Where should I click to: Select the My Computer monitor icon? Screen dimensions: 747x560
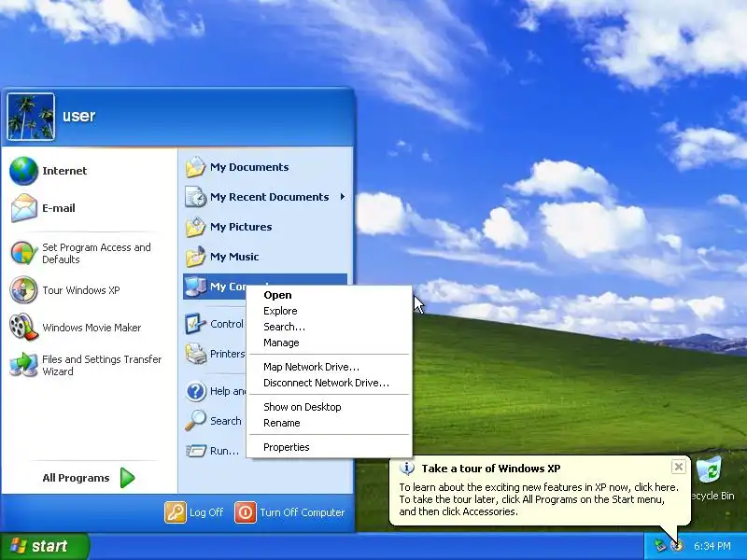[195, 287]
